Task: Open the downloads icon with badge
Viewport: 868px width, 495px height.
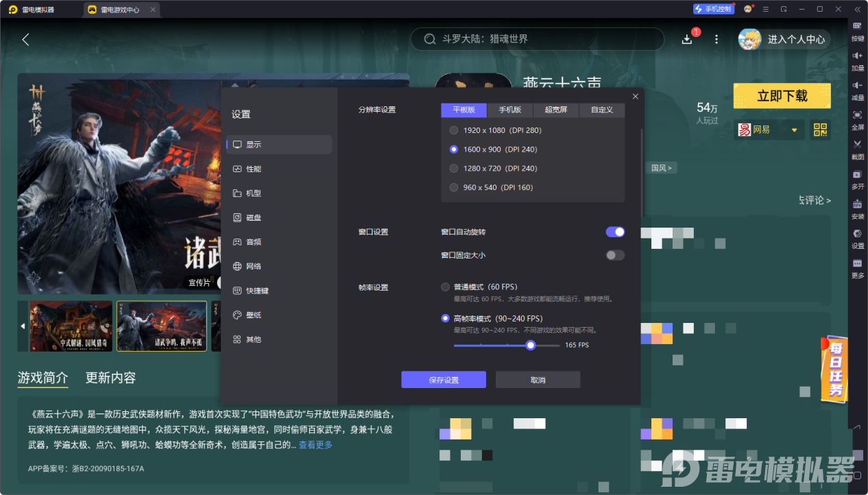Action: click(x=687, y=39)
